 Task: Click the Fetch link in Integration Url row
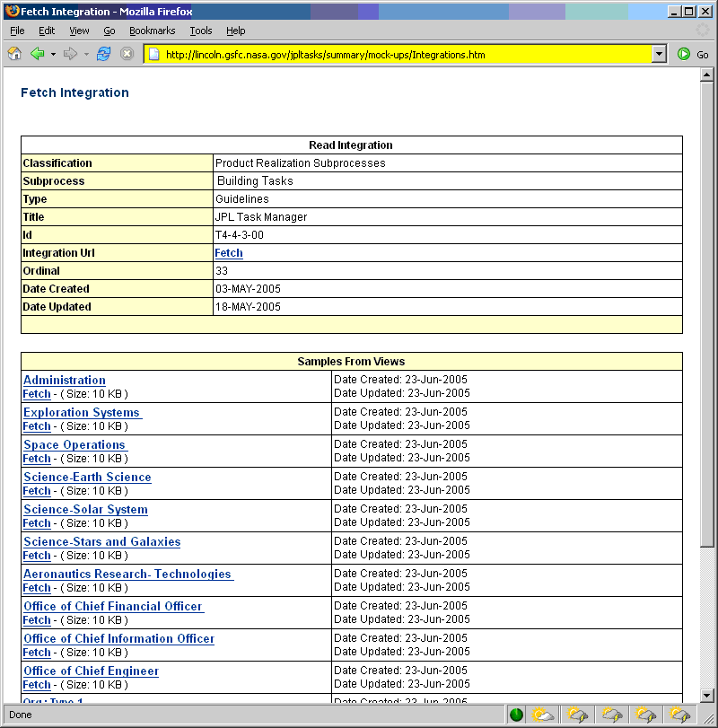(x=229, y=253)
